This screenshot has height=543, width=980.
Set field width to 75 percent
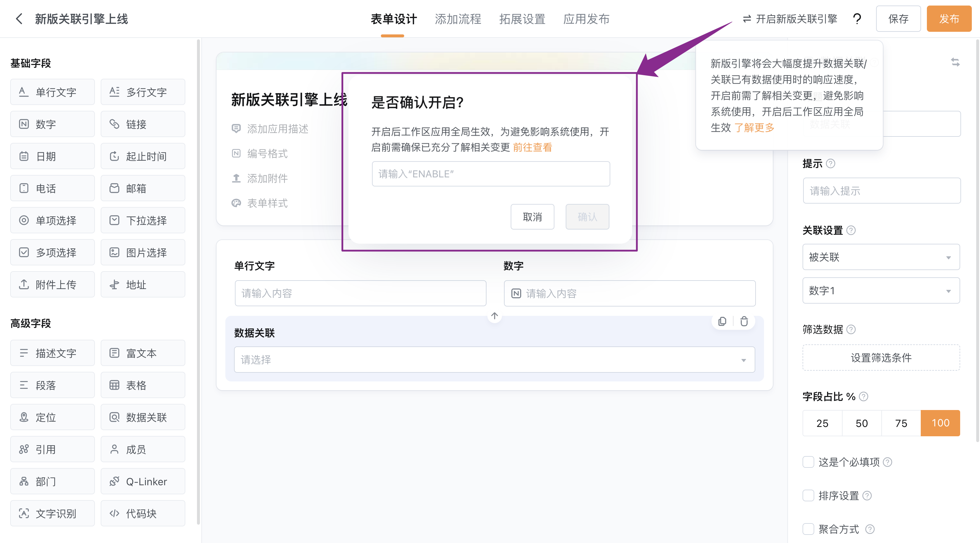click(x=901, y=423)
